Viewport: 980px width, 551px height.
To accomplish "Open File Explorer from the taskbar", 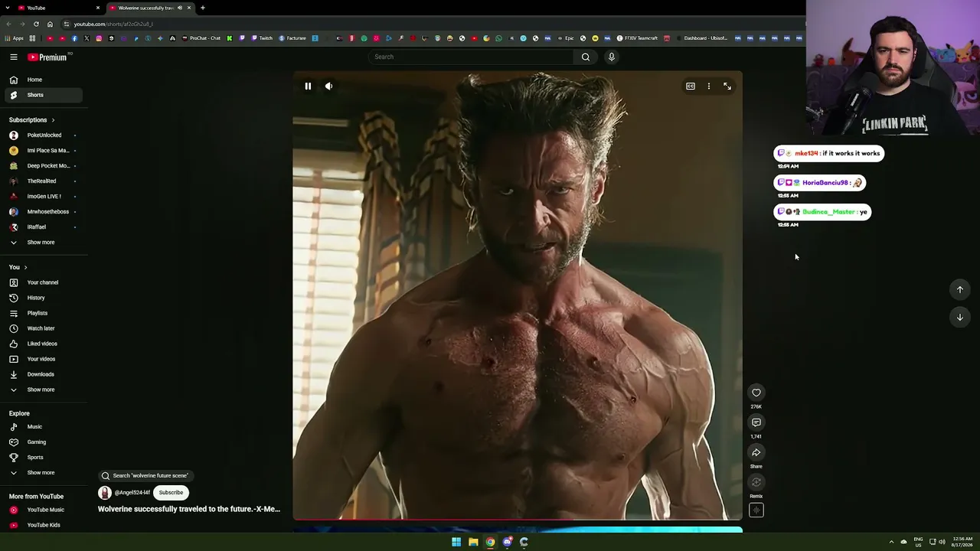I will click(x=473, y=542).
